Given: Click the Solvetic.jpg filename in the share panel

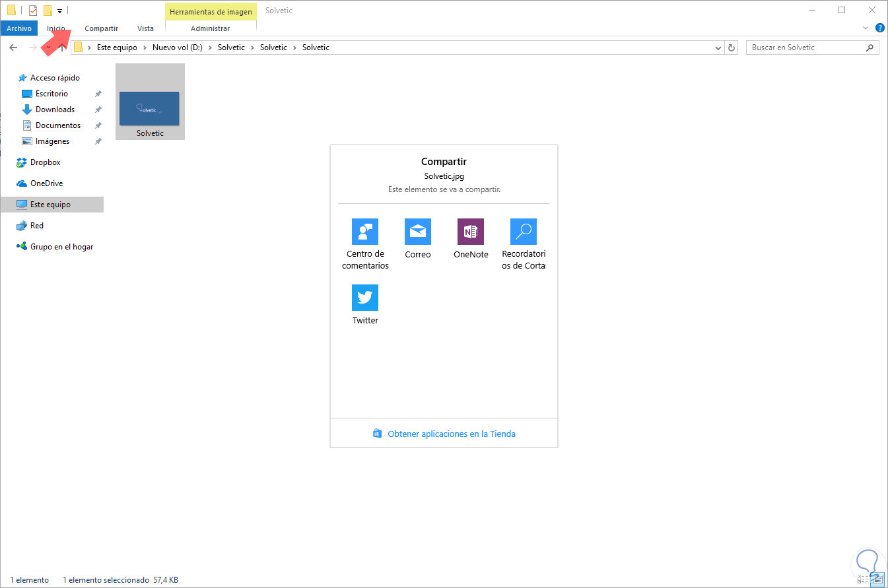Looking at the screenshot, I should (444, 176).
